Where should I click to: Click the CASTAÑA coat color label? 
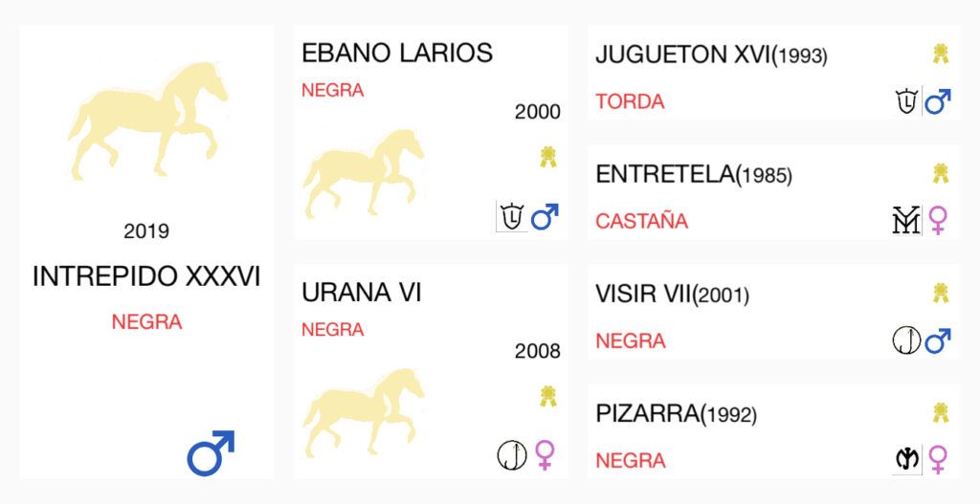[x=642, y=221]
